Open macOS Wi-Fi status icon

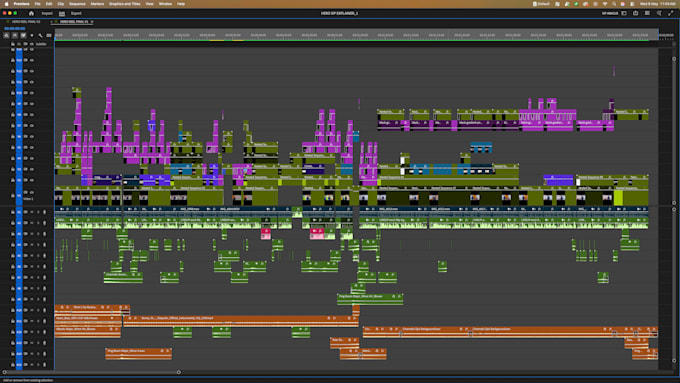pos(605,4)
